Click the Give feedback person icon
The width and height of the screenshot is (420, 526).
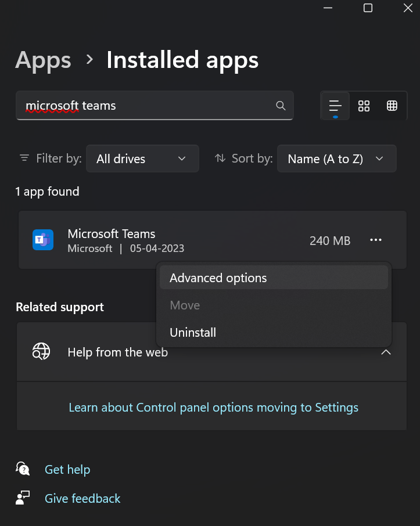tap(23, 498)
